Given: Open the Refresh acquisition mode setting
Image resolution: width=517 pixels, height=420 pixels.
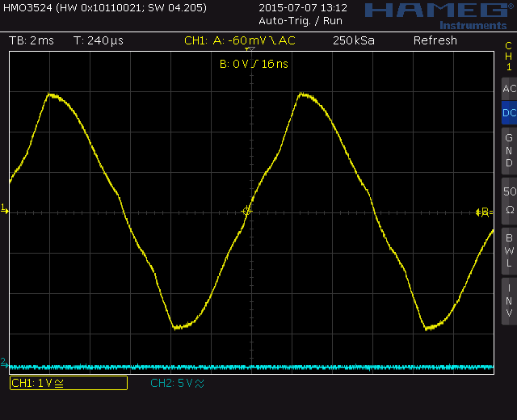Looking at the screenshot, I should [435, 40].
